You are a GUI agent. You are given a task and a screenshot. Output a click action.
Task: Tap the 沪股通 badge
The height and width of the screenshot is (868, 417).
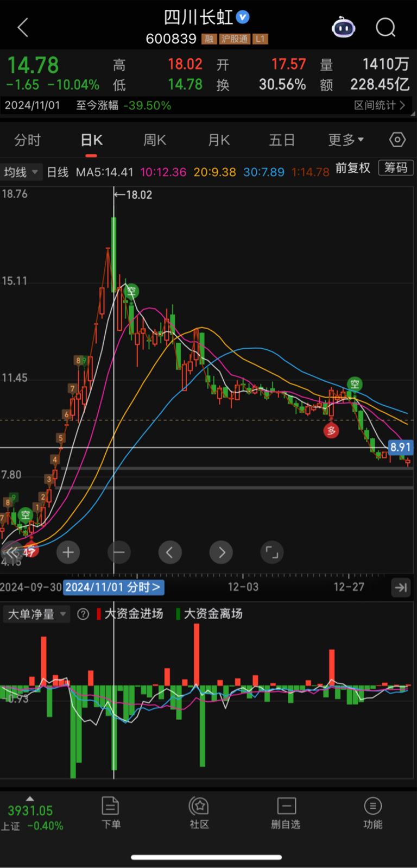[x=235, y=39]
